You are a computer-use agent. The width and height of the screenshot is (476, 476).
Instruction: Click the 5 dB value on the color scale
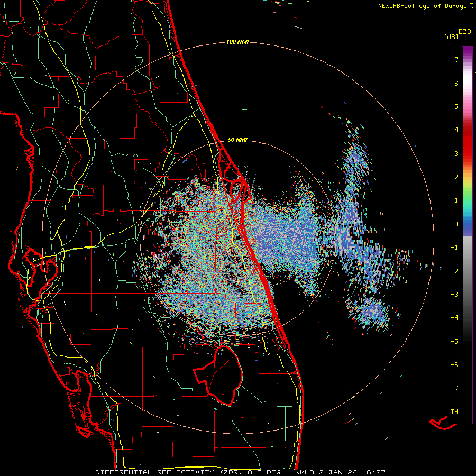point(456,106)
